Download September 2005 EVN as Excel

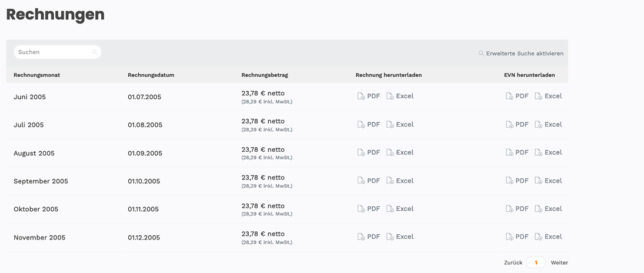[548, 181]
